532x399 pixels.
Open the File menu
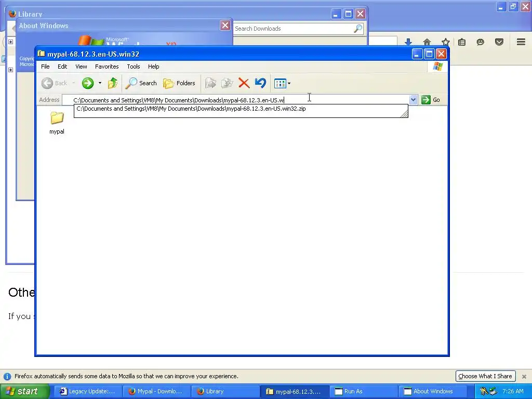point(45,66)
